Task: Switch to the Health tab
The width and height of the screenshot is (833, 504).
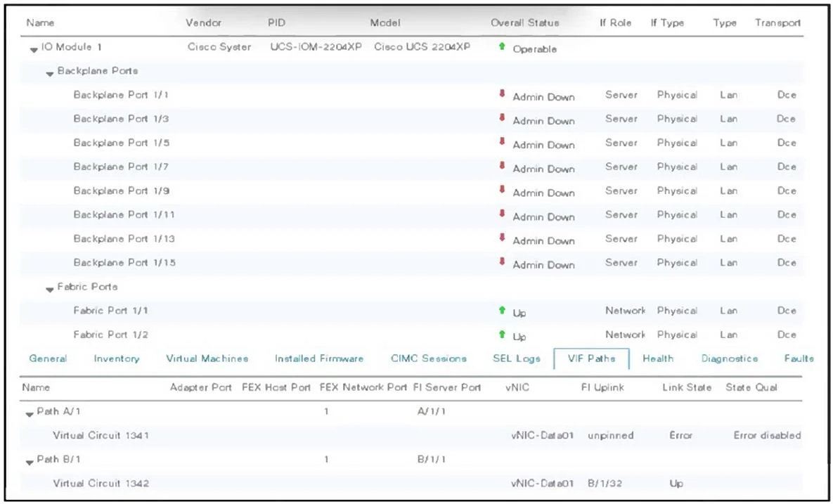Action: (658, 358)
